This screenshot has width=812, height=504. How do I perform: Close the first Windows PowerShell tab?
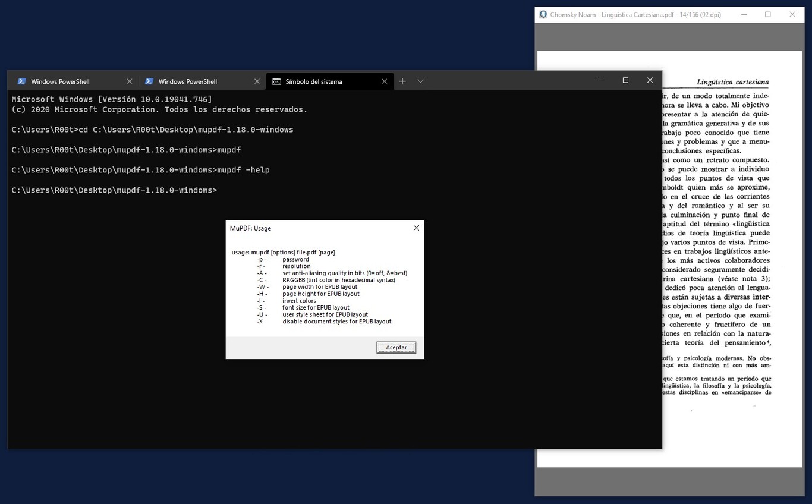pos(130,81)
